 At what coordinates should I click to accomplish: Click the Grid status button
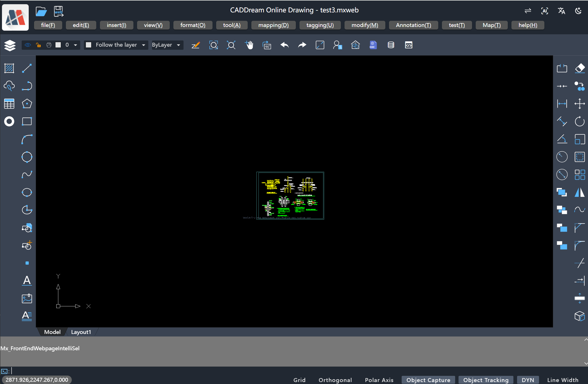[x=299, y=380]
